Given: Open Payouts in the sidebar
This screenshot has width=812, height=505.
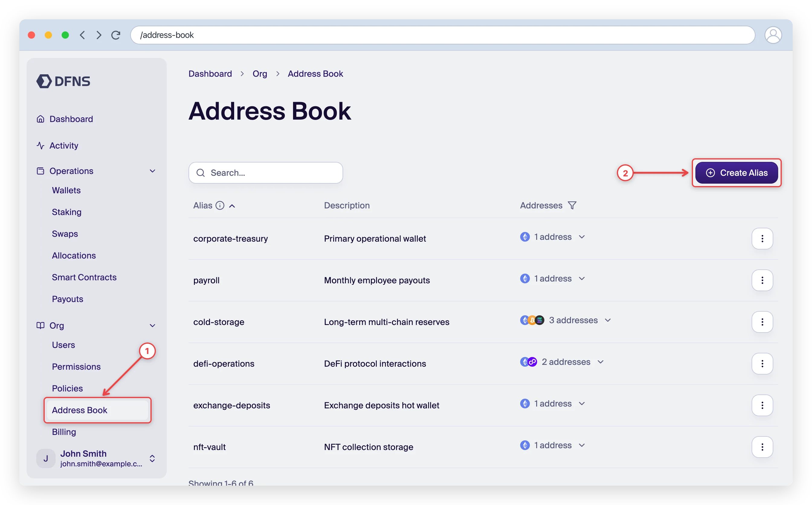Looking at the screenshot, I should tap(67, 299).
